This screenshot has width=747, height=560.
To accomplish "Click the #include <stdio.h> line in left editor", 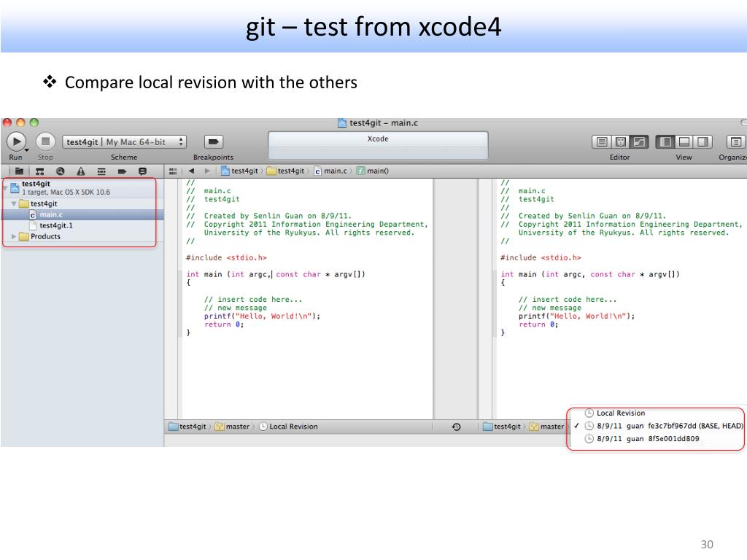I will pyautogui.click(x=226, y=257).
